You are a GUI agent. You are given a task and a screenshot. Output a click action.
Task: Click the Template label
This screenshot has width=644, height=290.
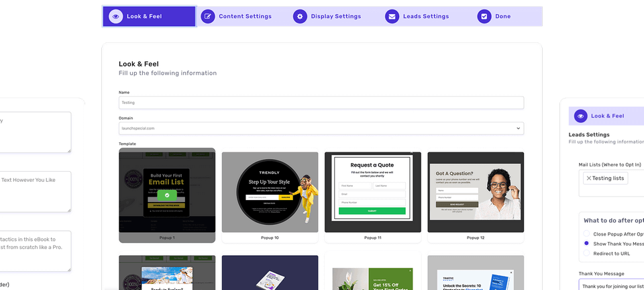click(x=127, y=144)
